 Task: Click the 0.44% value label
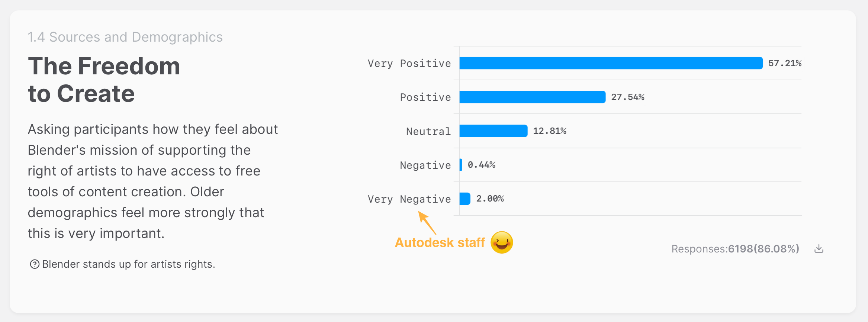[x=482, y=165]
